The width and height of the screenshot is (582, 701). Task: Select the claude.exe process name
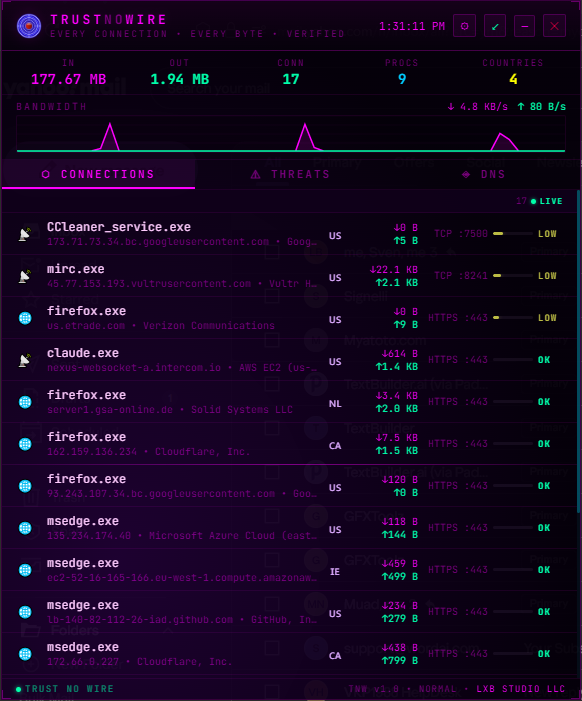point(83,353)
